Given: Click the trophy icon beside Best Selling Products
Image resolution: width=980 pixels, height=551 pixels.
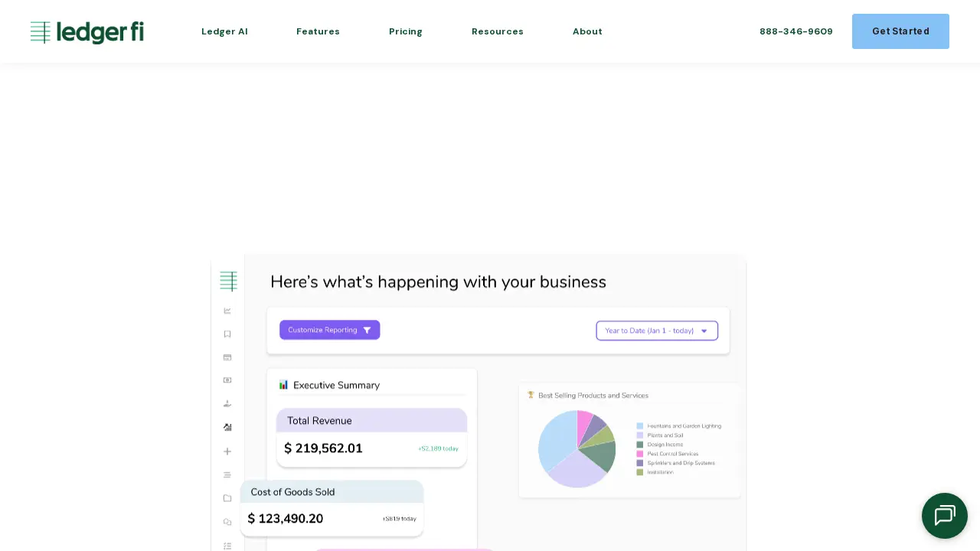Looking at the screenshot, I should [x=531, y=395].
